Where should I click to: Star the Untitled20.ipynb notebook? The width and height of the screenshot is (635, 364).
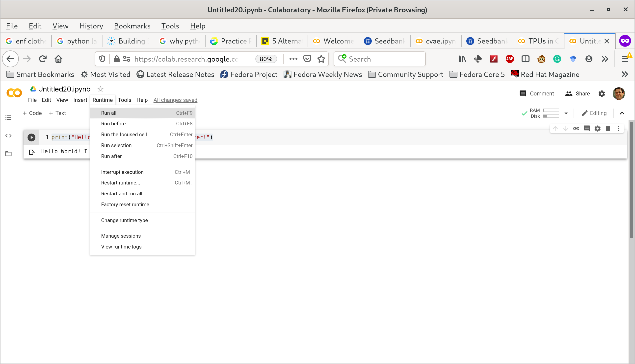click(100, 89)
